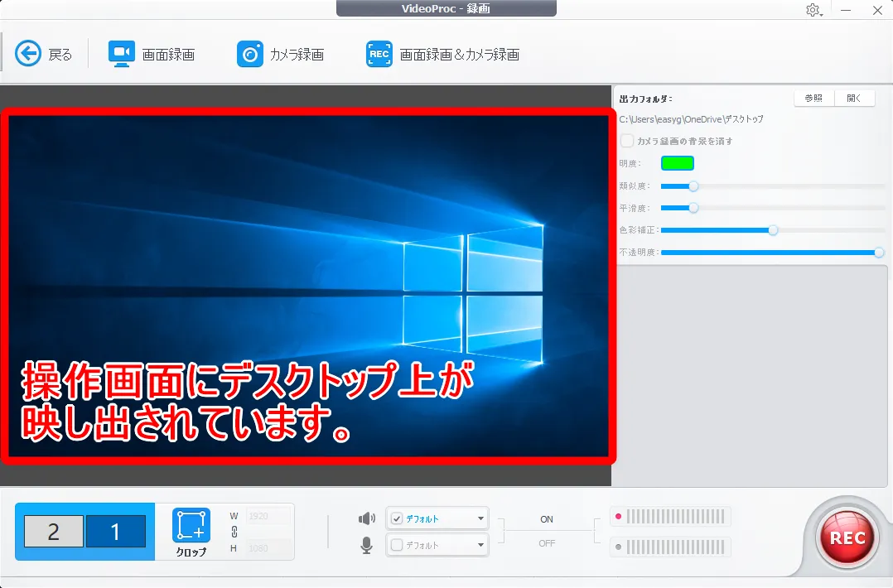Uncheck the speaker デフォルト checkbox
Image resolution: width=893 pixels, height=588 pixels.
pyautogui.click(x=397, y=518)
